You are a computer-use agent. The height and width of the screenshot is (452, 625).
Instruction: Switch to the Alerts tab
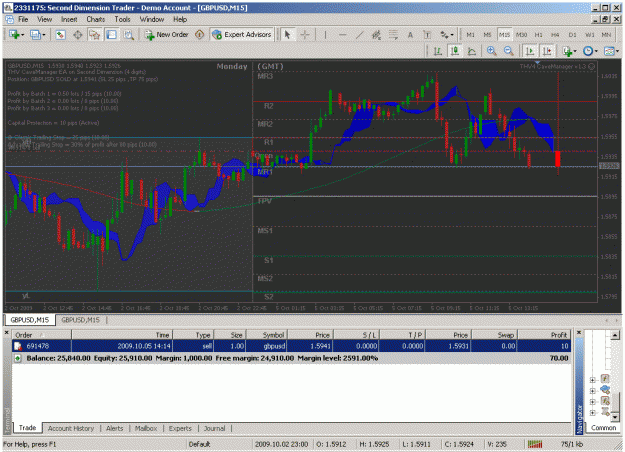(x=114, y=428)
